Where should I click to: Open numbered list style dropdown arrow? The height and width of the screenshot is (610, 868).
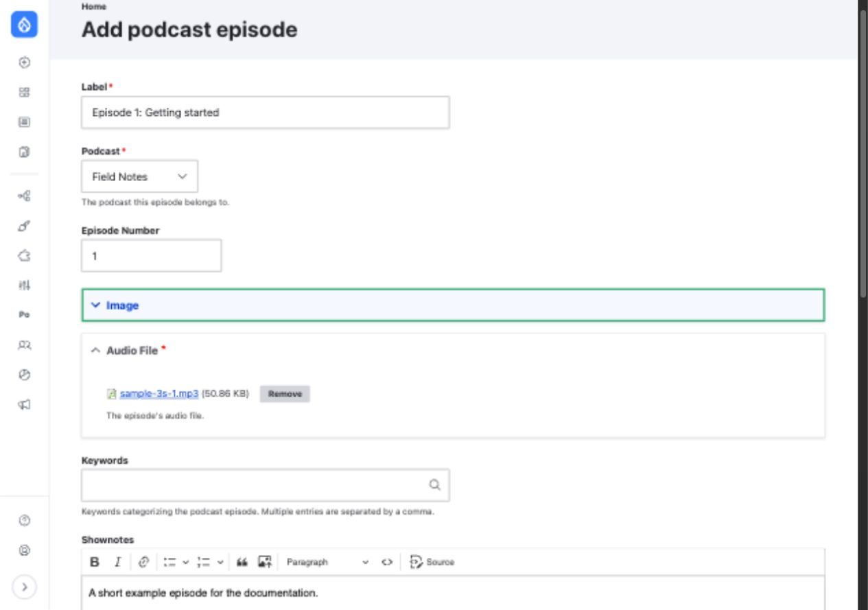[220, 562]
